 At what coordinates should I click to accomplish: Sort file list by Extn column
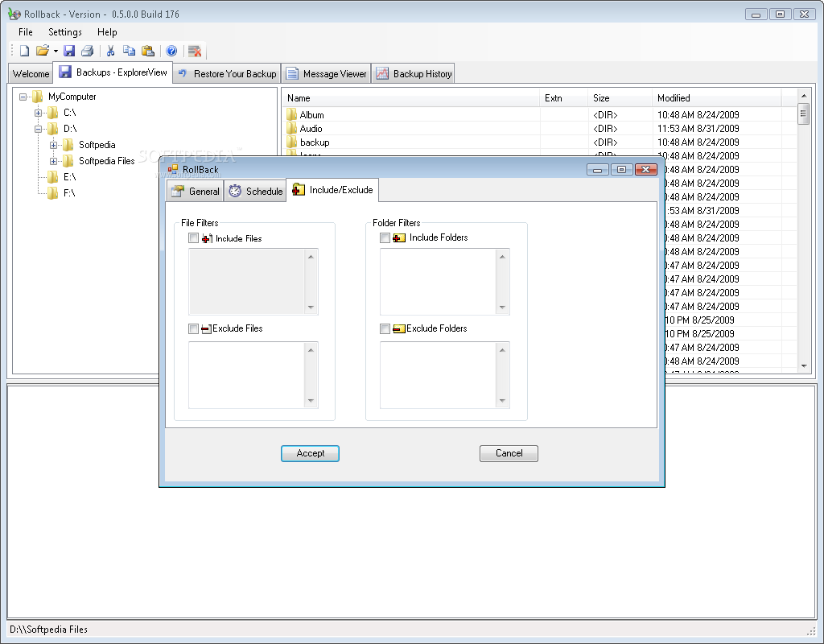564,98
